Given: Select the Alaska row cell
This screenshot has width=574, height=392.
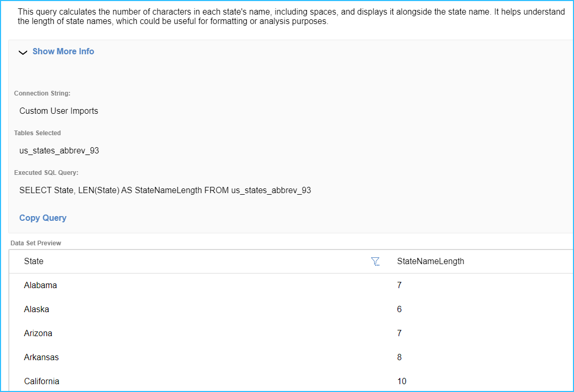Looking at the screenshot, I should point(36,310).
